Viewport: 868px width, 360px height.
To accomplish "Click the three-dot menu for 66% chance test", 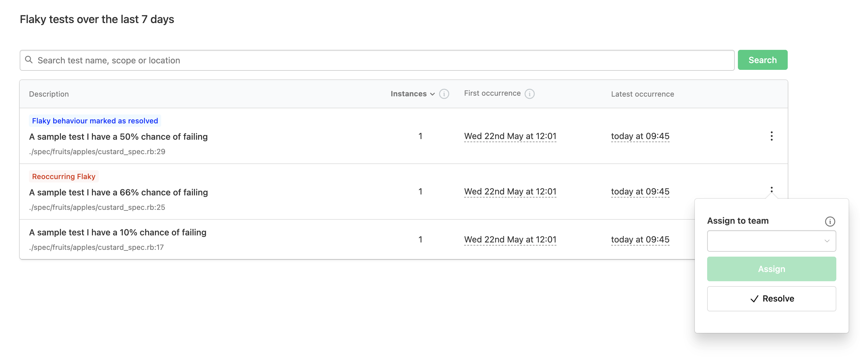I will click(771, 190).
